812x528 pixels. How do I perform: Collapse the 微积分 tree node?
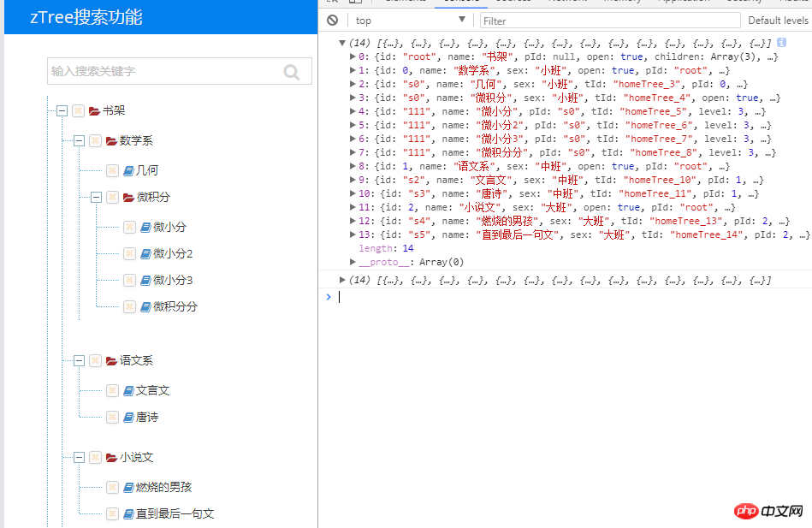(97, 198)
